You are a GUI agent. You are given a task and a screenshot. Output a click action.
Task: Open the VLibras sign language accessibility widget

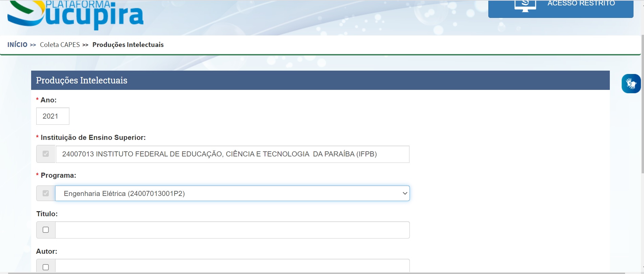tap(631, 83)
